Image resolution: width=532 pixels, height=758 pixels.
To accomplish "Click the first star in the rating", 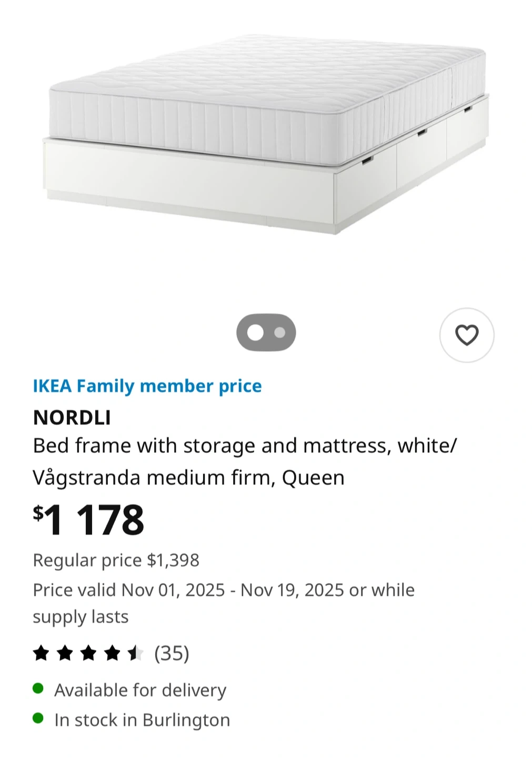I will [x=41, y=653].
